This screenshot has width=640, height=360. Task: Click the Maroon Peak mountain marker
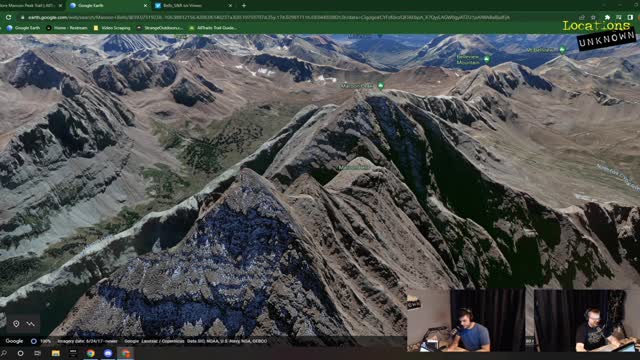(x=381, y=85)
